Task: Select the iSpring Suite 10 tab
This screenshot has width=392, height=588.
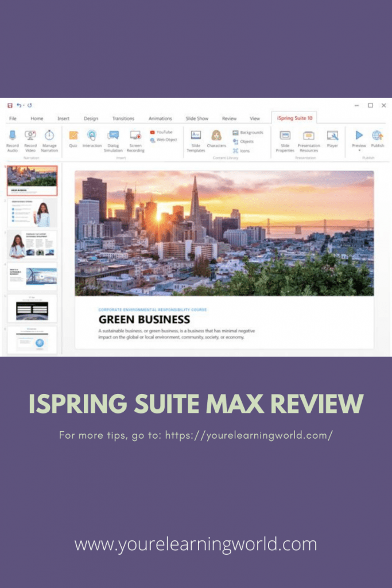Action: (x=294, y=118)
